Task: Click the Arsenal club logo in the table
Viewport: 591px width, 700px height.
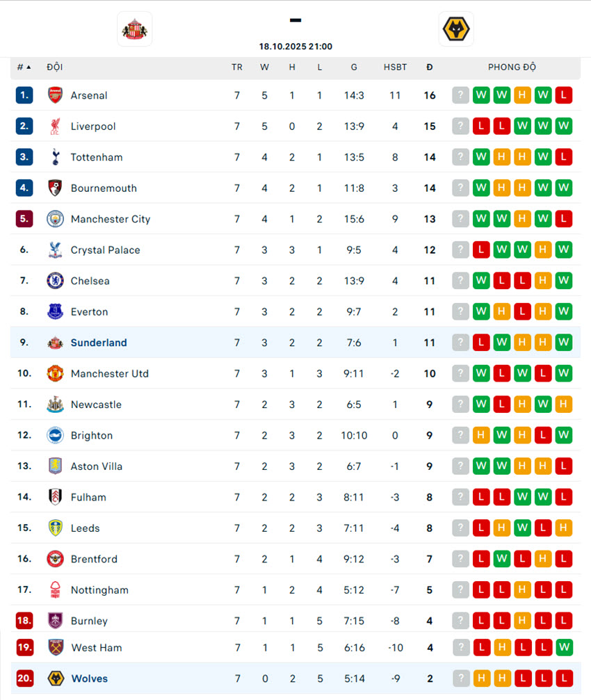Action: 55,95
